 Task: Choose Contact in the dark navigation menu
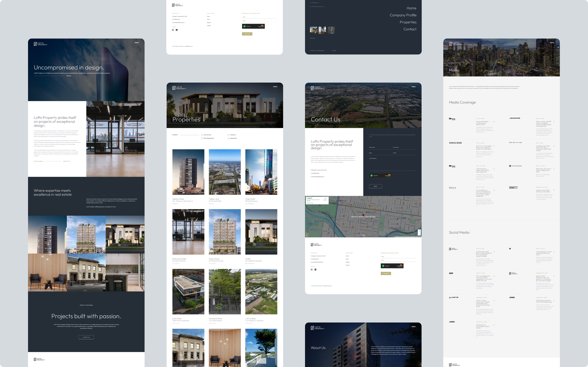point(410,29)
